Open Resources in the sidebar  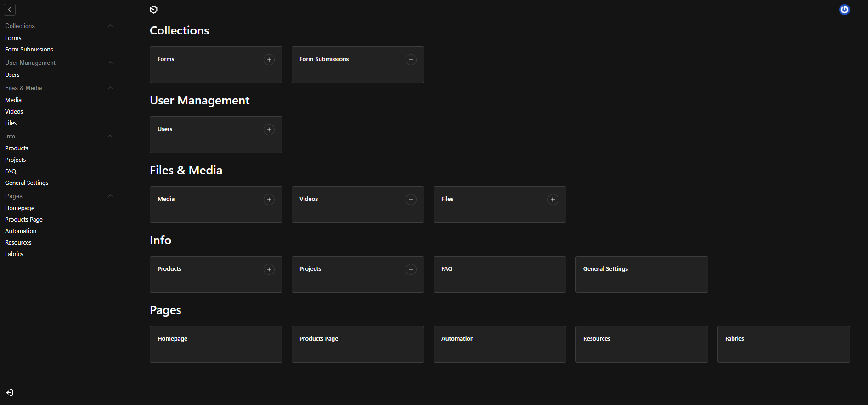(x=18, y=242)
